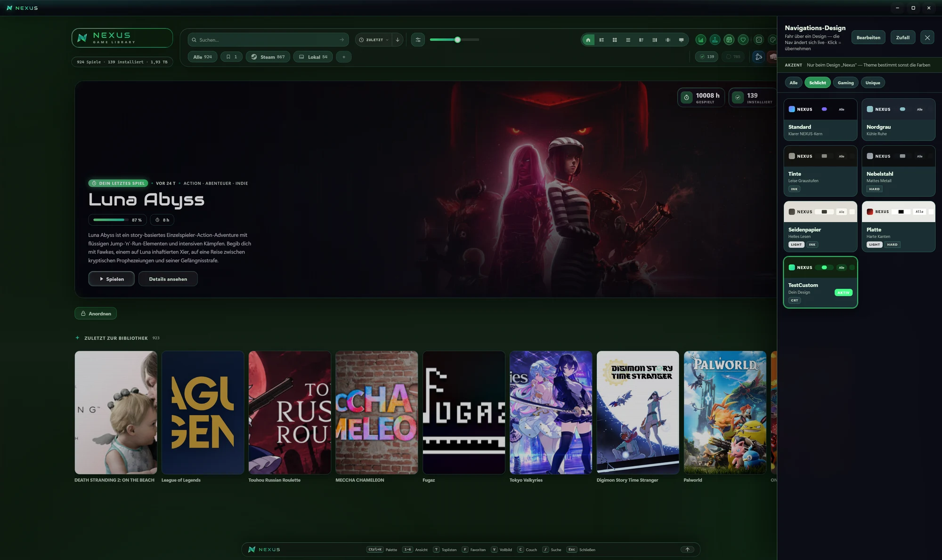Viewport: 942px width, 560px height.
Task: Click the Suchen search field
Action: [x=268, y=40]
